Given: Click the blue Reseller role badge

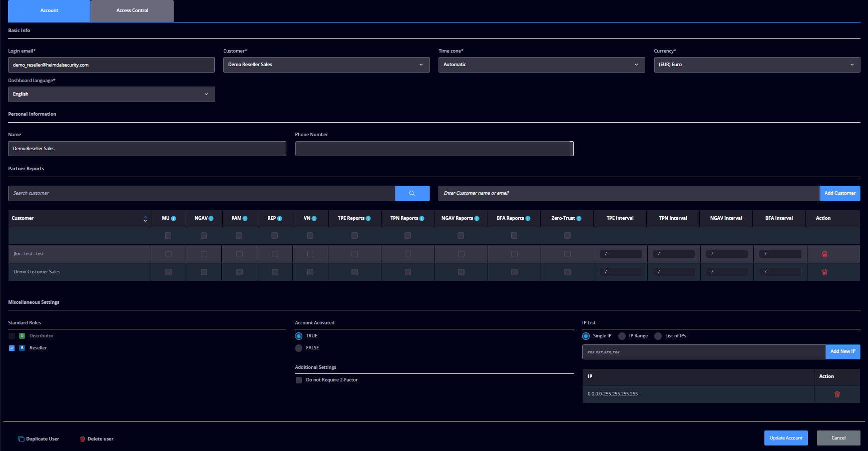Looking at the screenshot, I should pos(22,348).
